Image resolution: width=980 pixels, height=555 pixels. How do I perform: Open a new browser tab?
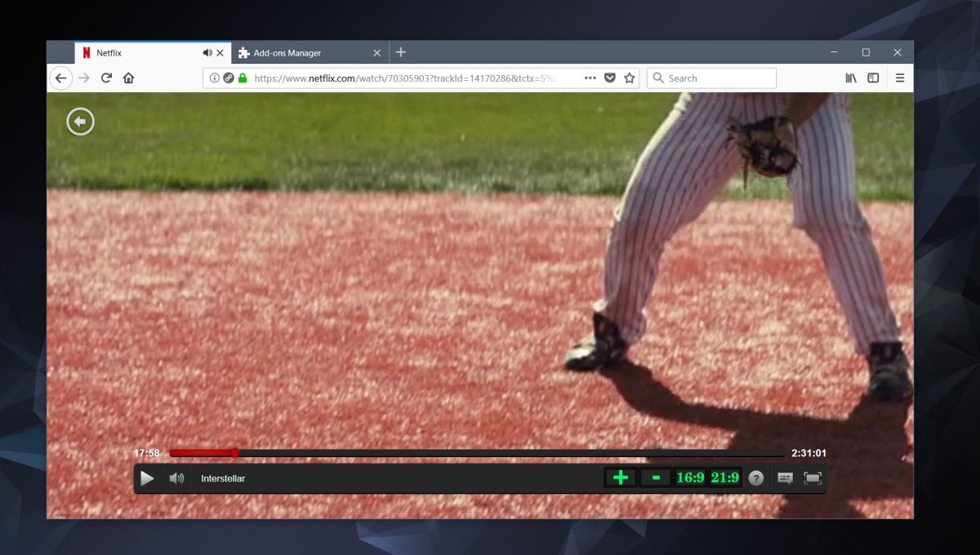(400, 52)
